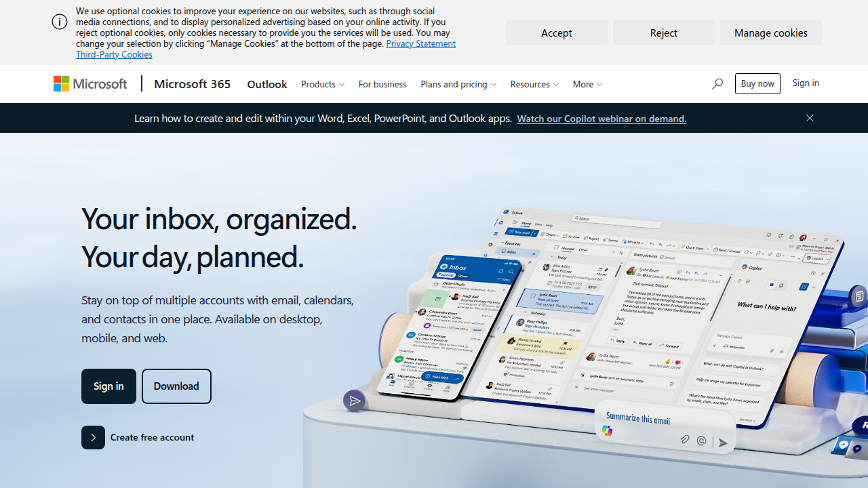868x488 pixels.
Task: Accept optional cookies
Action: [556, 33]
